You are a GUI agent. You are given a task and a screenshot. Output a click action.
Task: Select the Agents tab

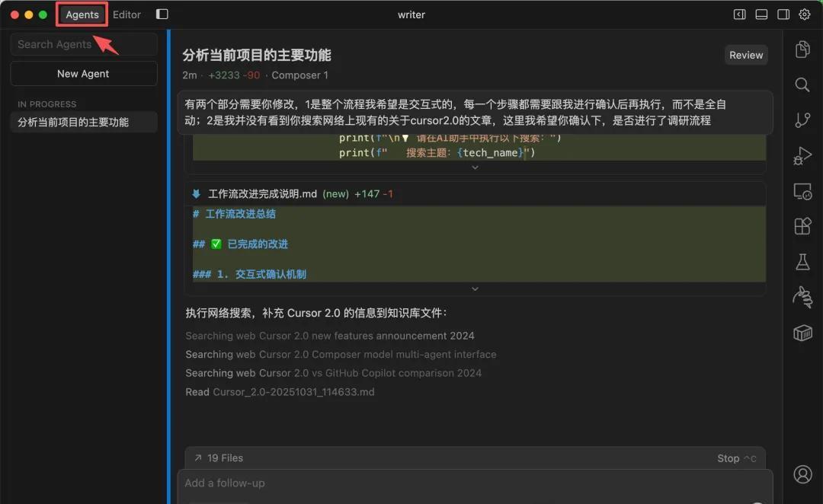tap(82, 14)
